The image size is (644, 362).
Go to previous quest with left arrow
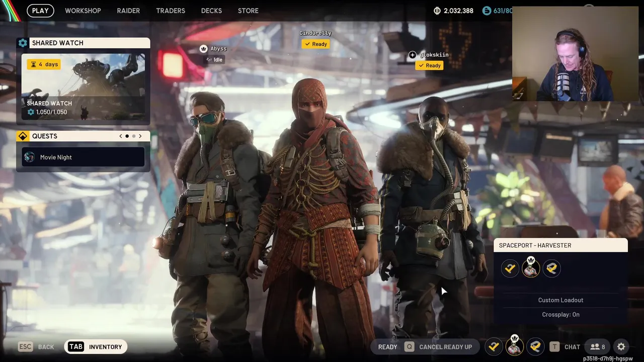tap(121, 136)
